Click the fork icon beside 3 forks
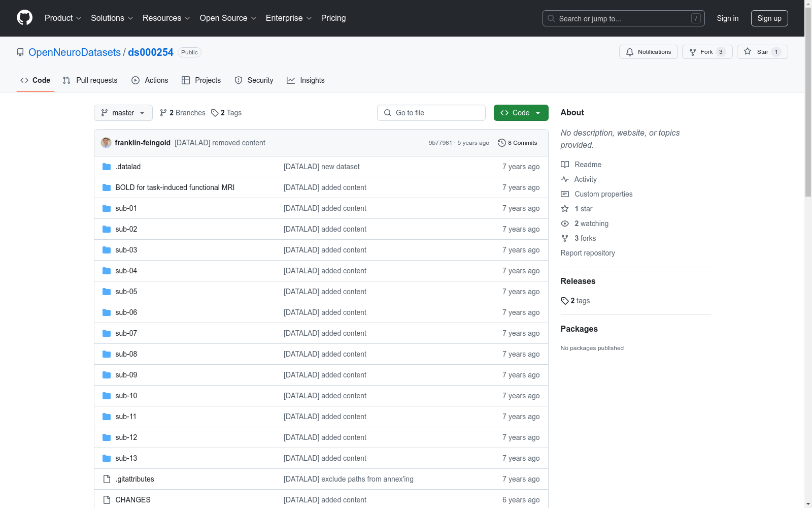This screenshot has height=508, width=812. 565,238
